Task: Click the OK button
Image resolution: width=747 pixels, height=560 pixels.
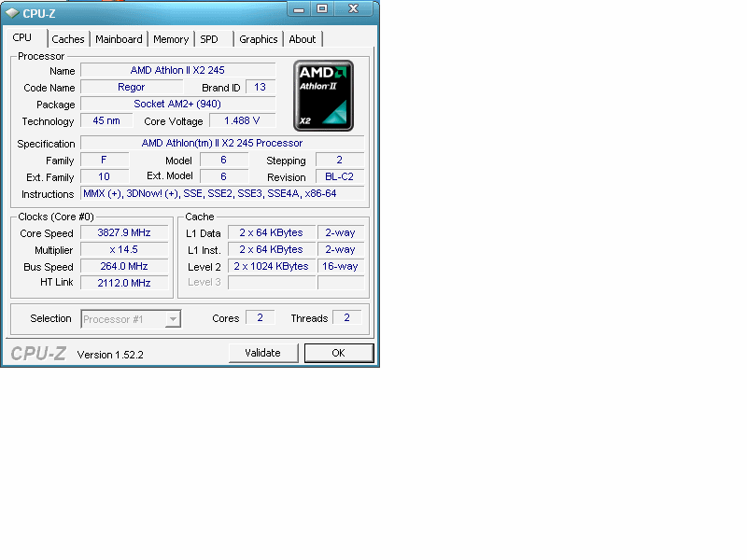Action: pyautogui.click(x=339, y=353)
